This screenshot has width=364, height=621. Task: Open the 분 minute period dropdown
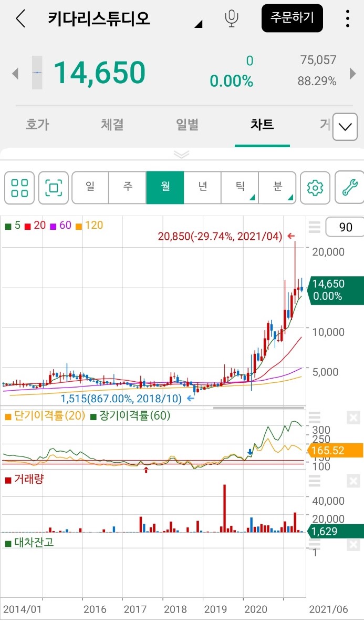[277, 188]
